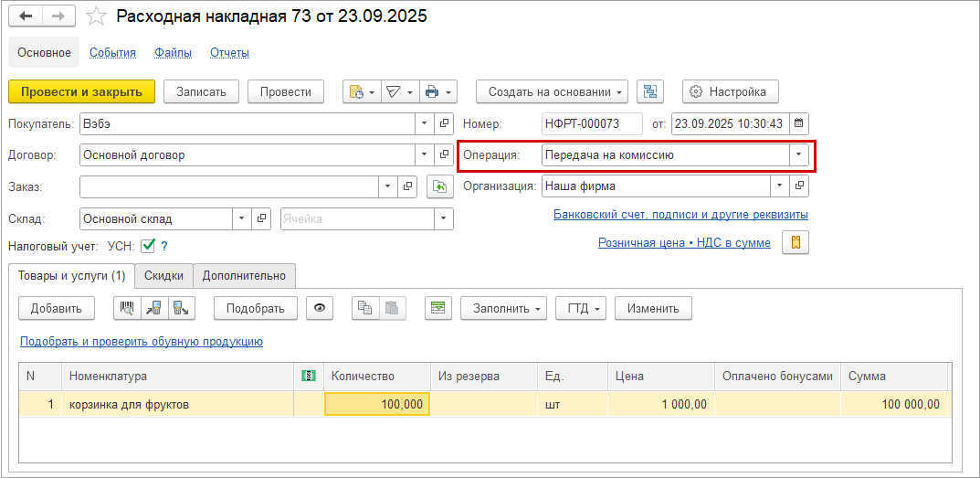Click the eye icon to show details
Viewport: 980px width, 478px height.
point(320,308)
